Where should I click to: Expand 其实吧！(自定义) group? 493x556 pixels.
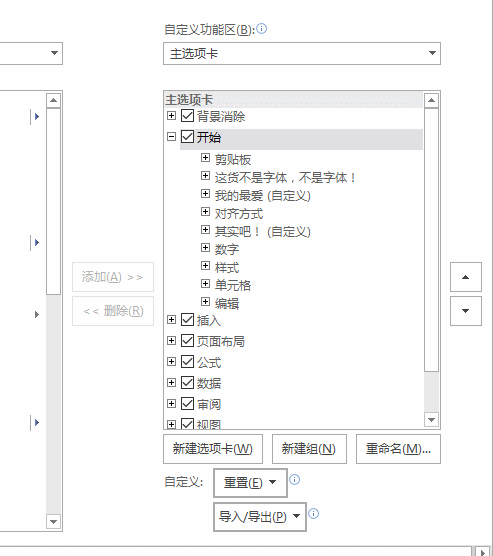[205, 230]
